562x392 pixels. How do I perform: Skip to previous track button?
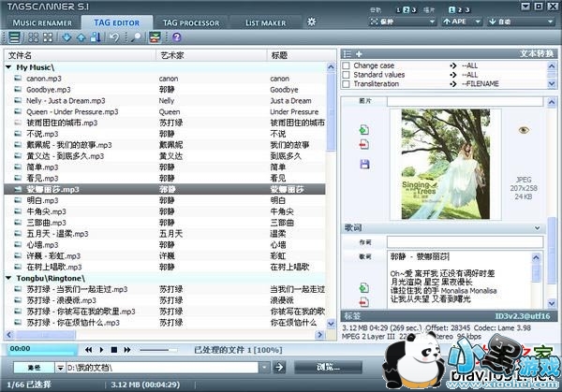(89, 349)
